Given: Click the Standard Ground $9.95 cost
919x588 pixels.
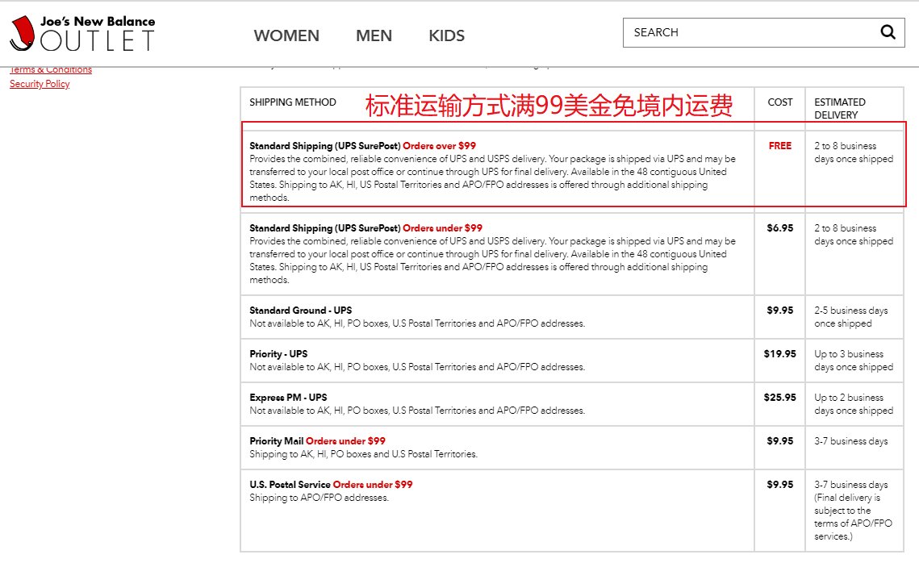Looking at the screenshot, I should click(x=779, y=311).
